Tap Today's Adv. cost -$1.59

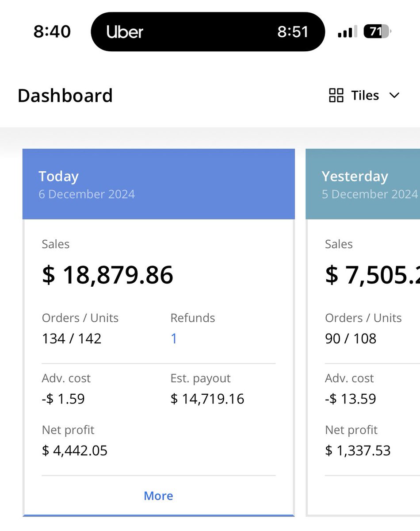pos(63,399)
